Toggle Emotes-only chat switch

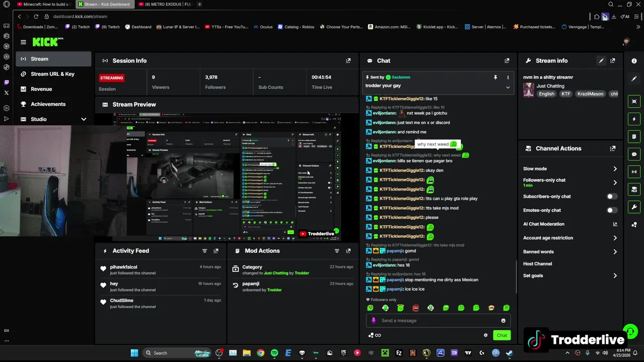pyautogui.click(x=612, y=210)
